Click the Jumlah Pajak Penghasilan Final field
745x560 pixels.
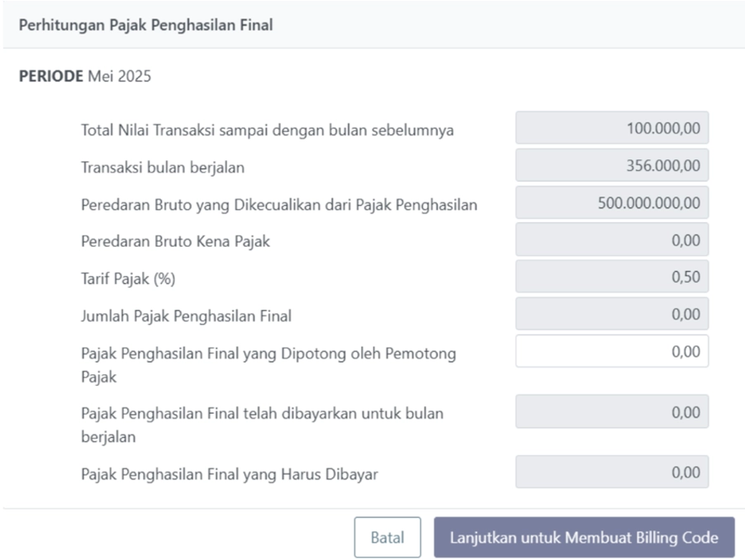point(612,314)
